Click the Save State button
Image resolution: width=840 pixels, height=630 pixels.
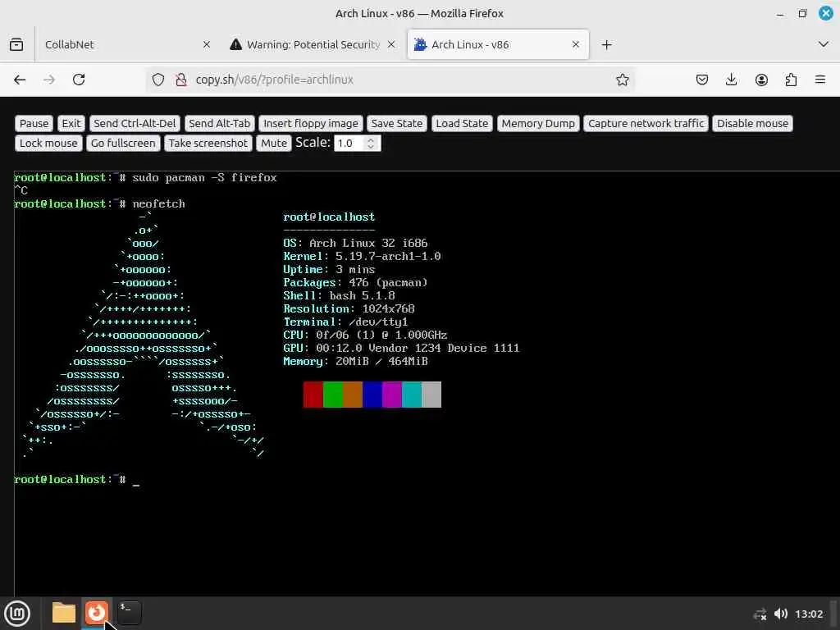tap(397, 124)
